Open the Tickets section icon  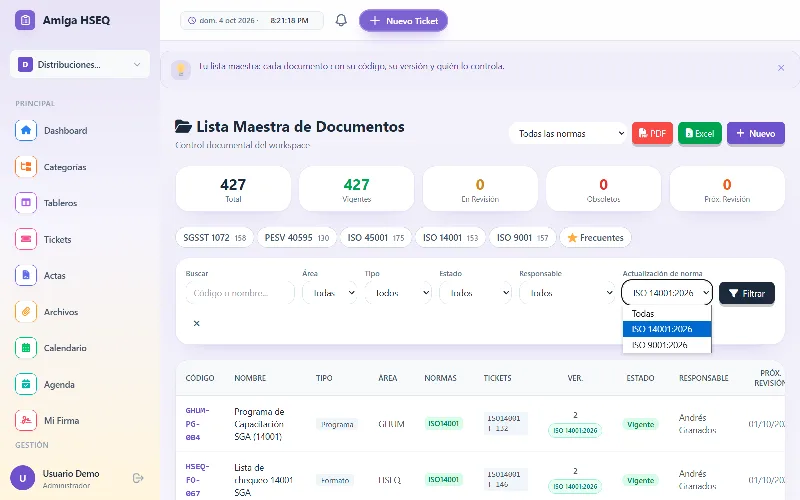tap(26, 239)
